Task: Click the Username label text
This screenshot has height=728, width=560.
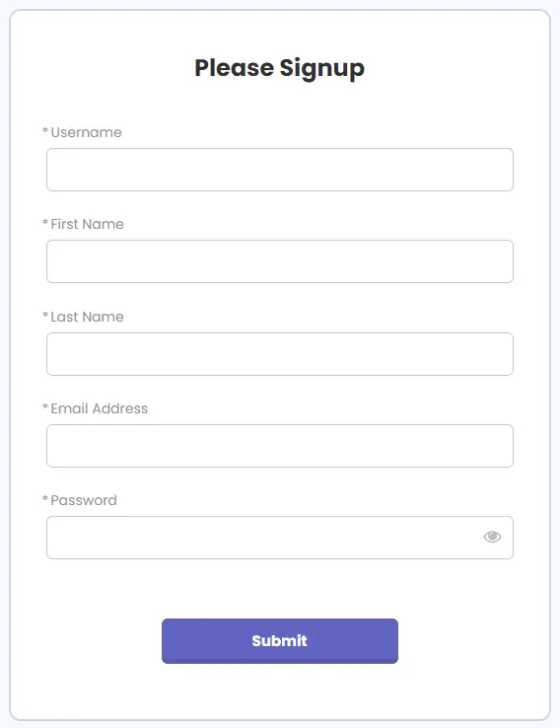Action: point(87,132)
